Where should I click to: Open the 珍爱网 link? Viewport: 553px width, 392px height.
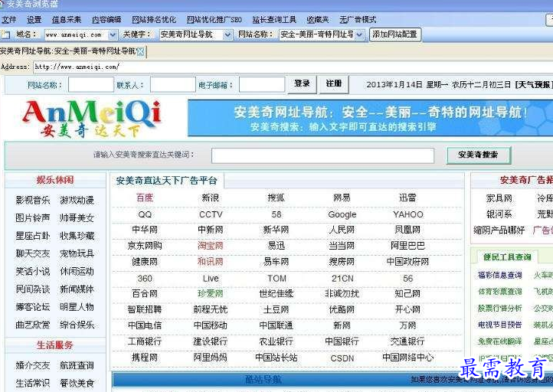(211, 294)
